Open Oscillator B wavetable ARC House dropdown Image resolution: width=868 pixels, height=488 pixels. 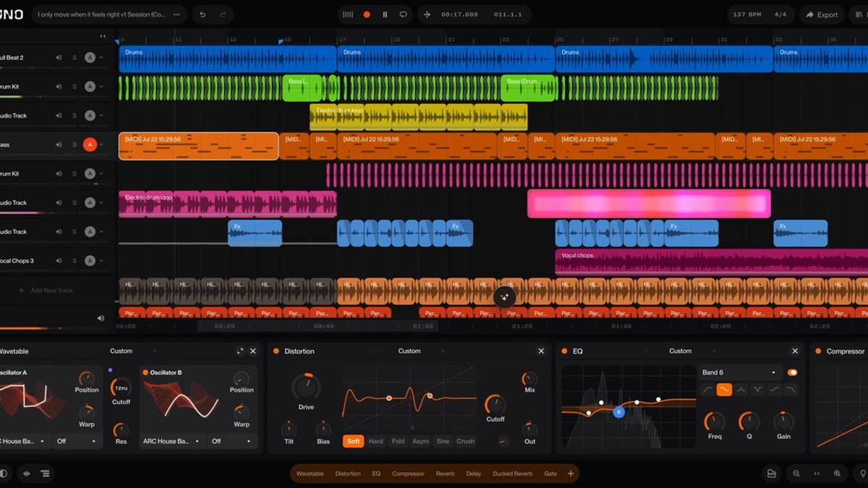pos(172,440)
